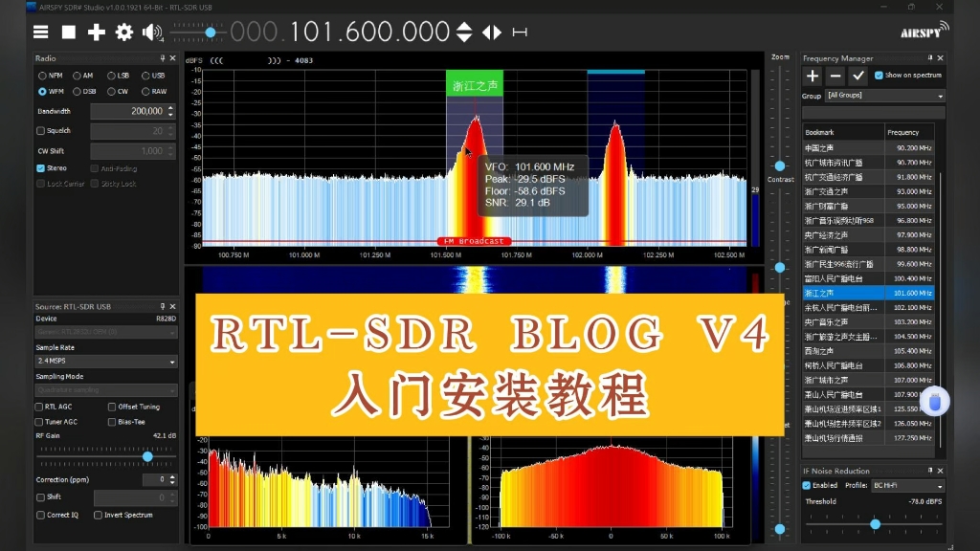
Task: Enable Tuner AGC checkbox
Action: coord(38,422)
